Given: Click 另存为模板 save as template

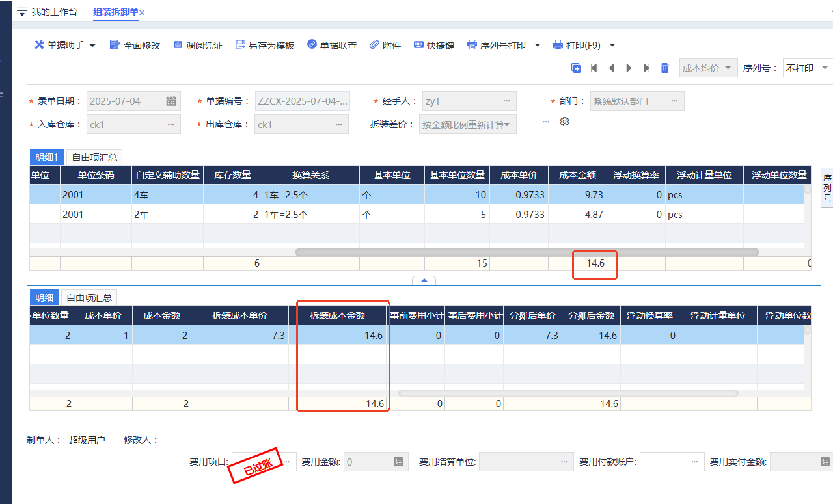Looking at the screenshot, I should [x=264, y=46].
